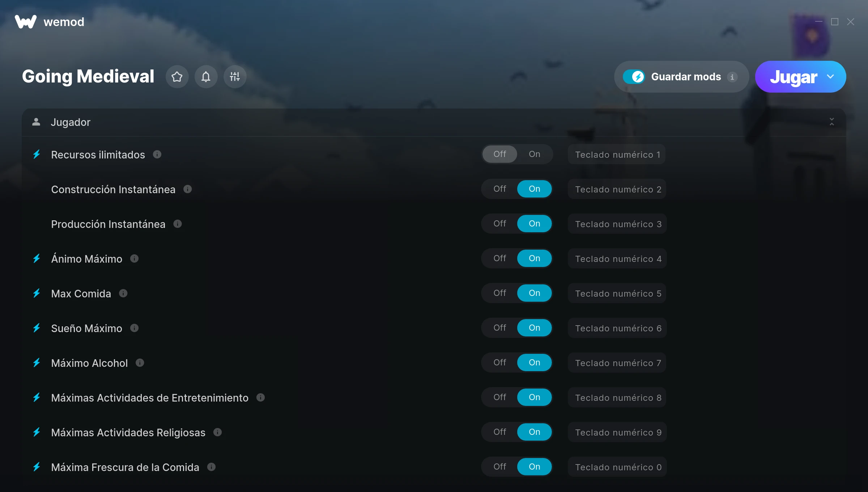Click info icon beside Construcción Instantánea
The height and width of the screenshot is (492, 868).
(187, 189)
